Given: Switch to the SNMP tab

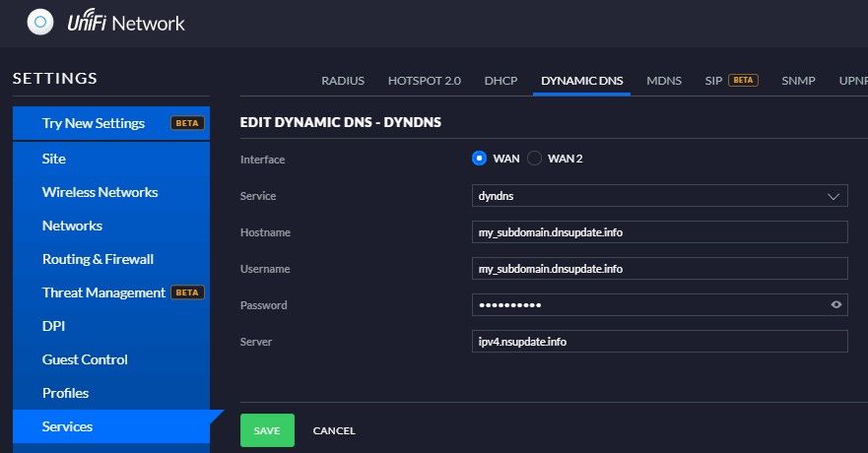Looking at the screenshot, I should [x=798, y=81].
